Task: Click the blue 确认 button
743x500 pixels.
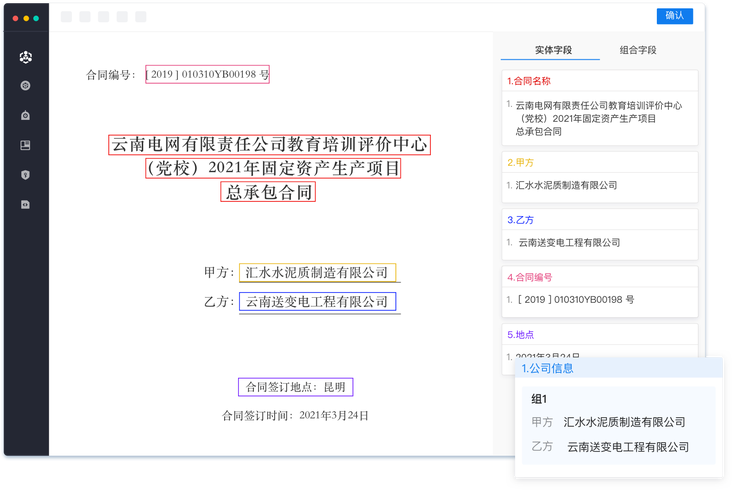Action: [x=675, y=16]
